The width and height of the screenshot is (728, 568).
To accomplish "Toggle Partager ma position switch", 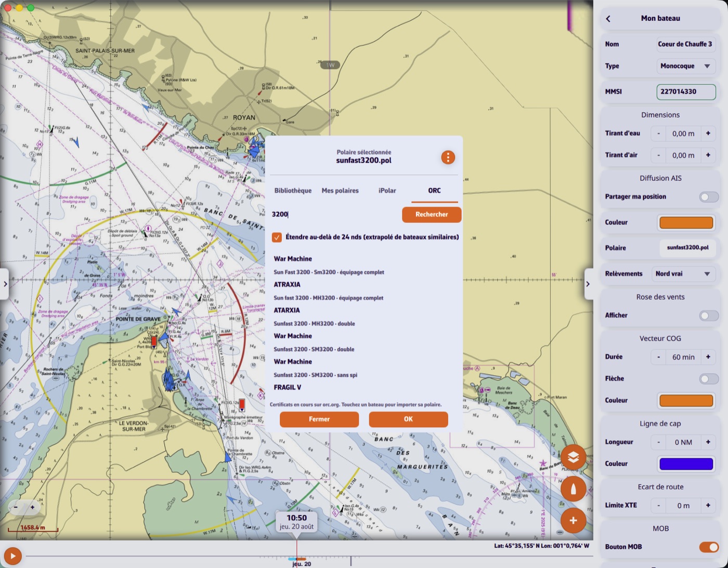I will [x=709, y=197].
